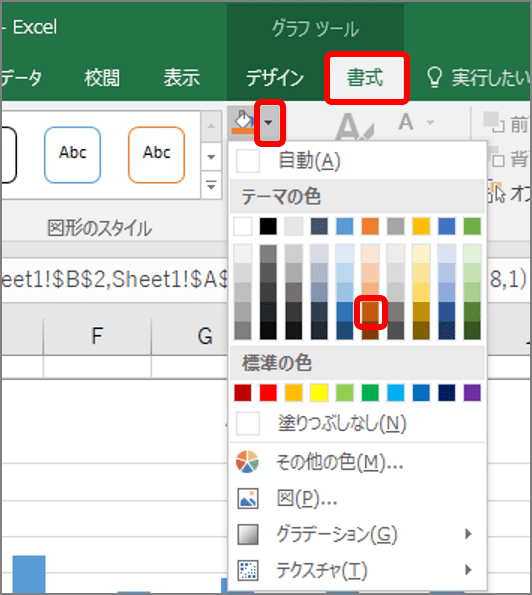This screenshot has width=532, height=595.
Task: Switch to the デザイン tab
Action: point(274,78)
